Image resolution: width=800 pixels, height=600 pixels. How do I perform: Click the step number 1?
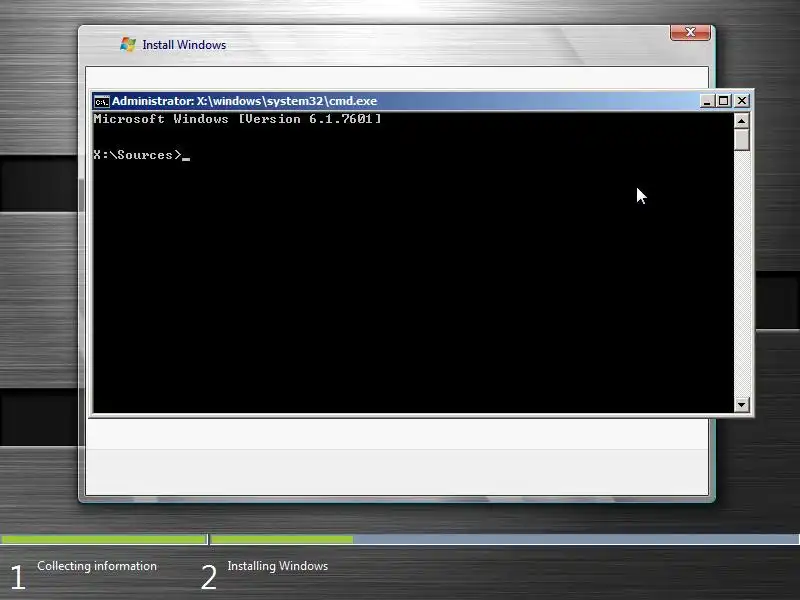click(18, 578)
